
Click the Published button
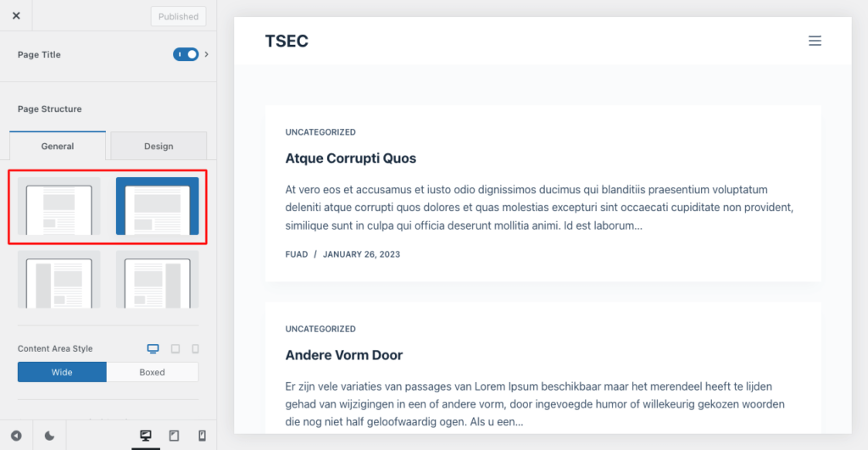click(x=178, y=16)
